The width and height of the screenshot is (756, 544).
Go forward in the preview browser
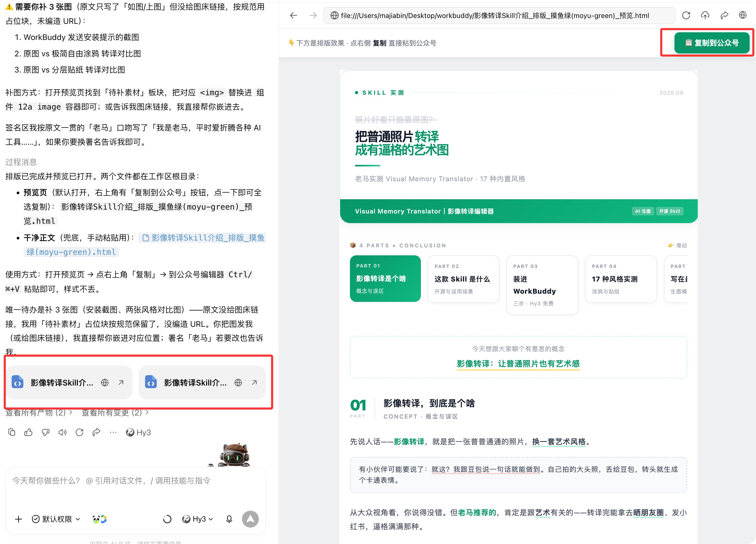pyautogui.click(x=313, y=15)
